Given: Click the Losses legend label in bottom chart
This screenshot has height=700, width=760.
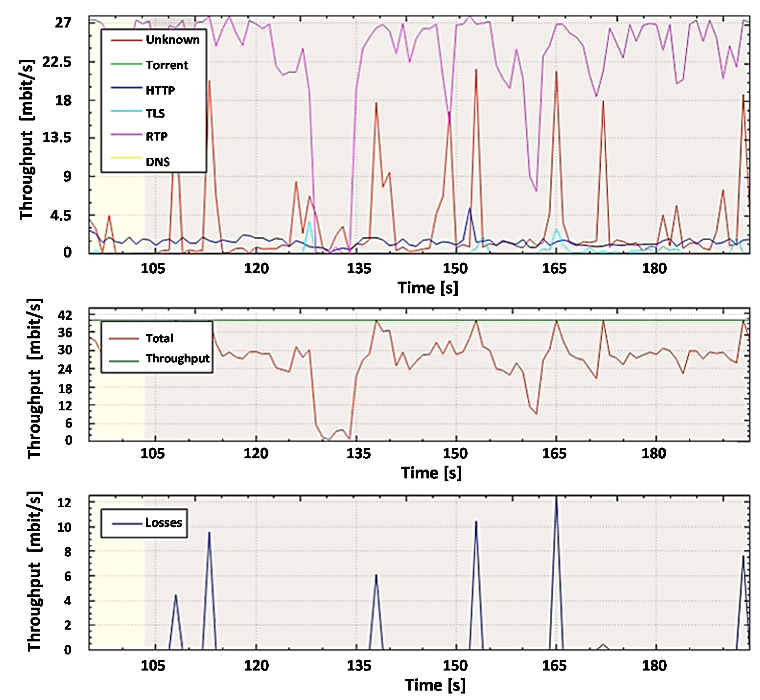Looking at the screenshot, I should point(164,523).
